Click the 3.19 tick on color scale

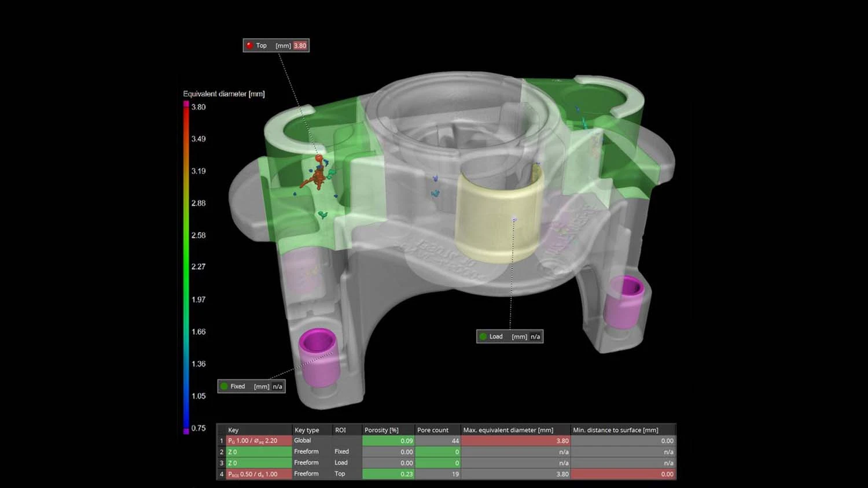click(198, 171)
